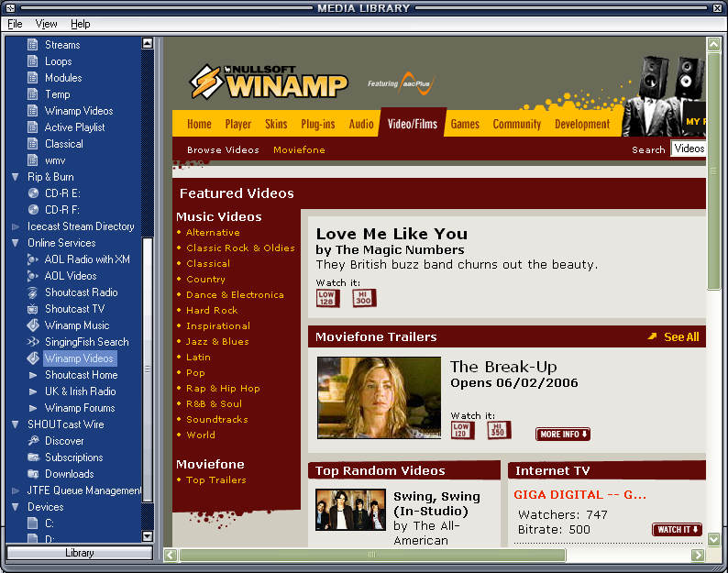The height and width of the screenshot is (573, 728).
Task: Open the GIGA DIGITAL Internet TV link
Action: (x=579, y=494)
